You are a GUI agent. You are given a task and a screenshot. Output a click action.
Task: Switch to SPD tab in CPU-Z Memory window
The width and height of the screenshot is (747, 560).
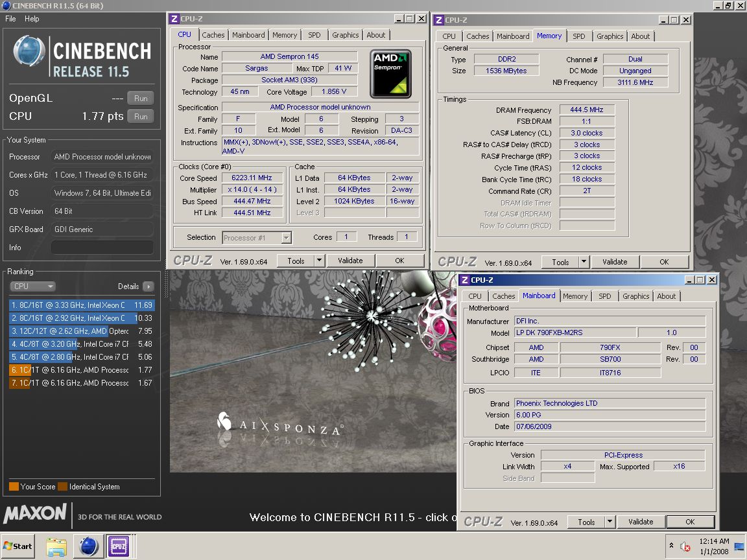click(x=579, y=36)
